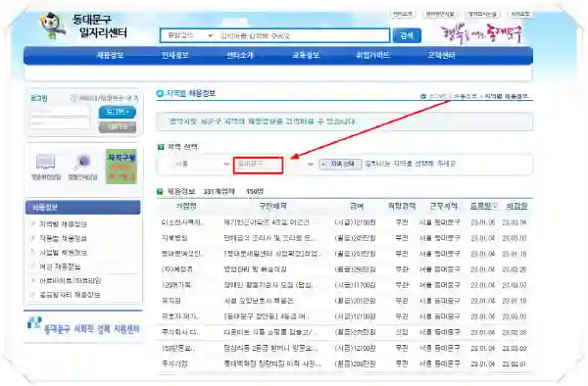
Task: Open the job posting on the 23.01.05 row
Action: point(267,222)
